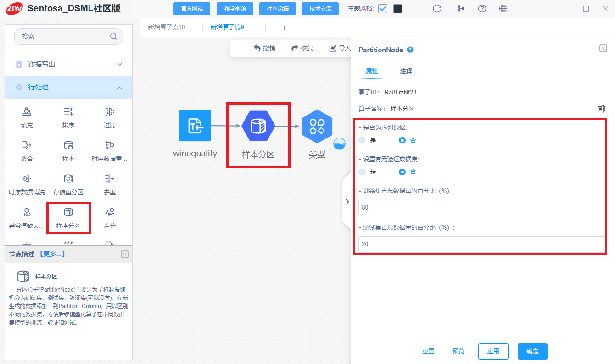Add a new flow tab with plus

click(284, 28)
